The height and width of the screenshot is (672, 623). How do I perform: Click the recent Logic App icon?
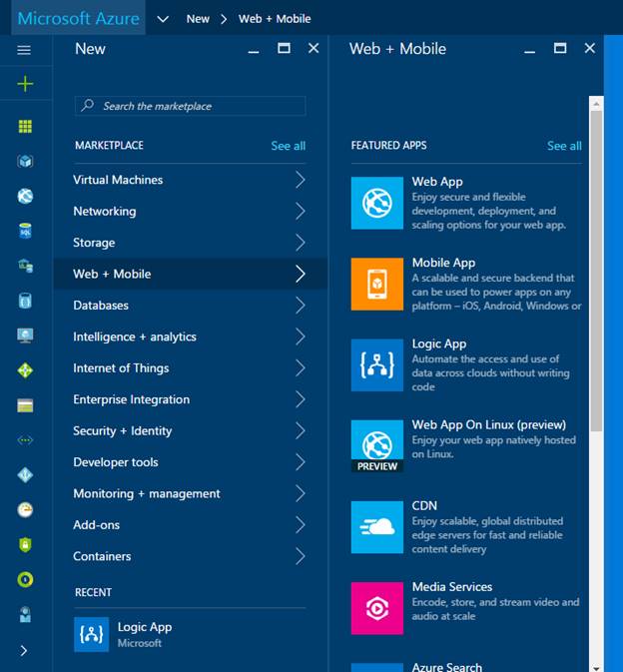[91, 635]
